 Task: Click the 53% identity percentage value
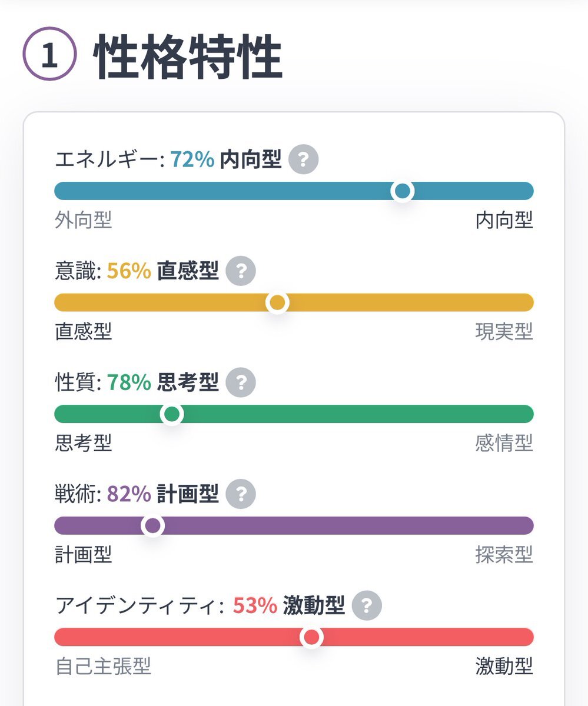[255, 605]
